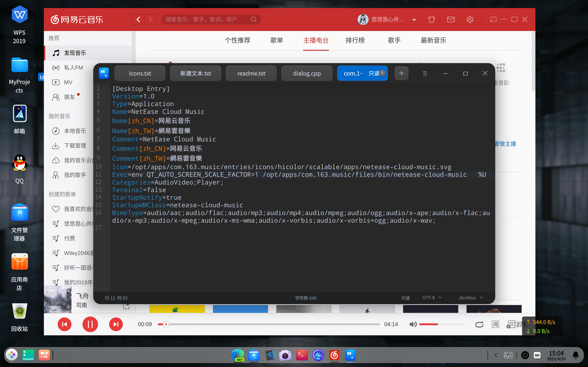Screen dimensions: 588x367
Task: Open the skin theme shirt icon
Action: coord(431,20)
